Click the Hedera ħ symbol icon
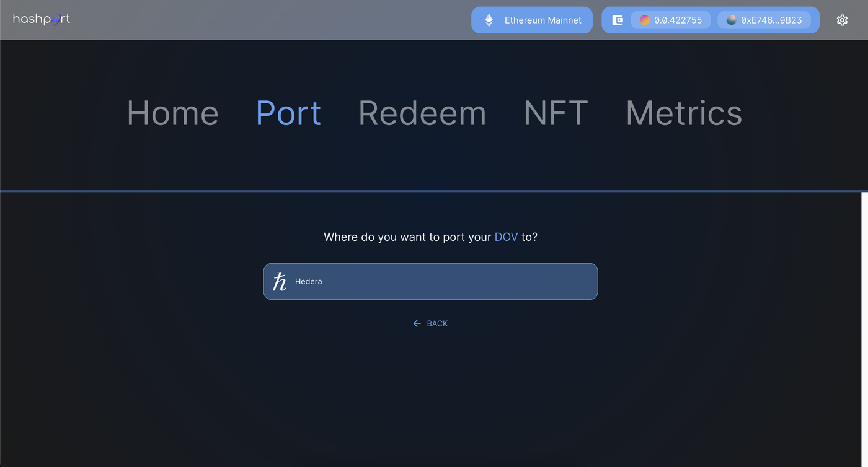 point(280,282)
